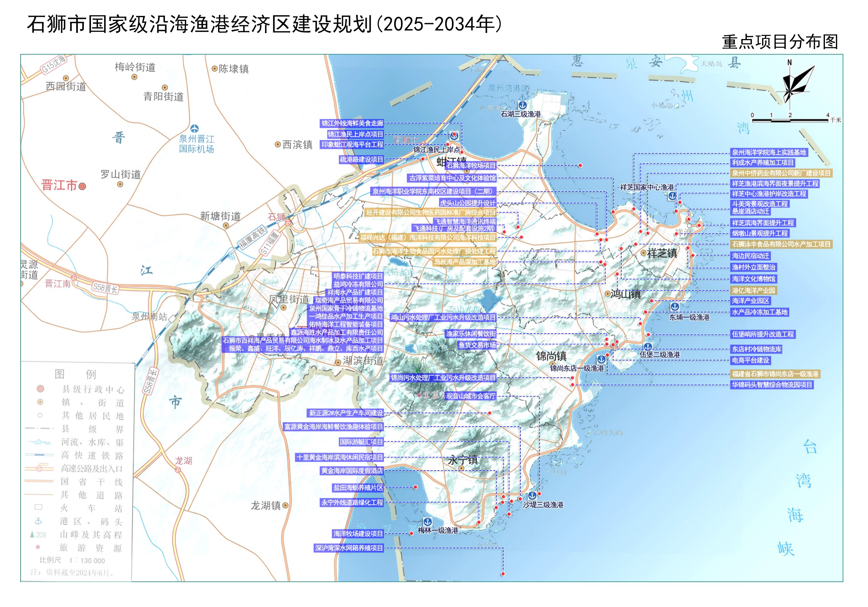Image resolution: width=868 pixels, height=607 pixels.
Task: Click the town marker beside 鸿山镇
Action: tap(607, 294)
